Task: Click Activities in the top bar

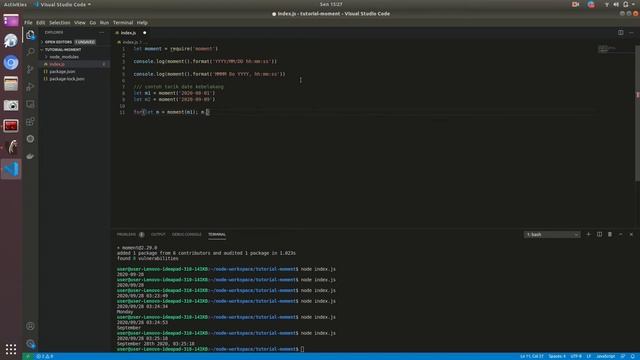Action: (15, 4)
